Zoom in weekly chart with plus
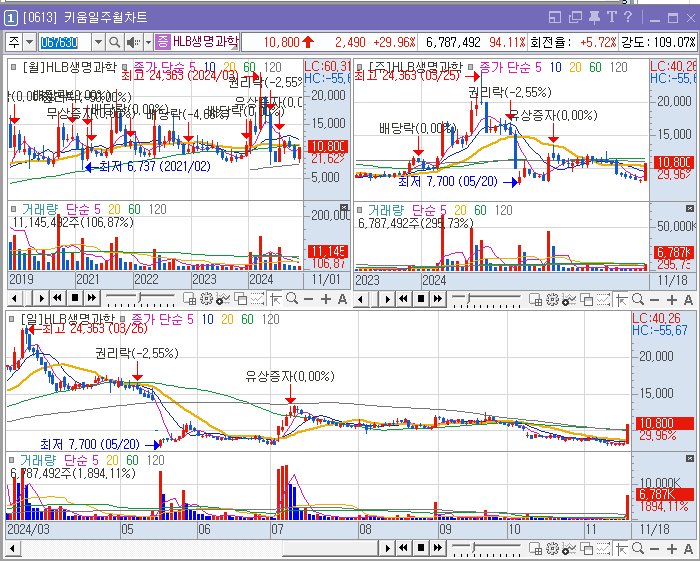 click(672, 300)
